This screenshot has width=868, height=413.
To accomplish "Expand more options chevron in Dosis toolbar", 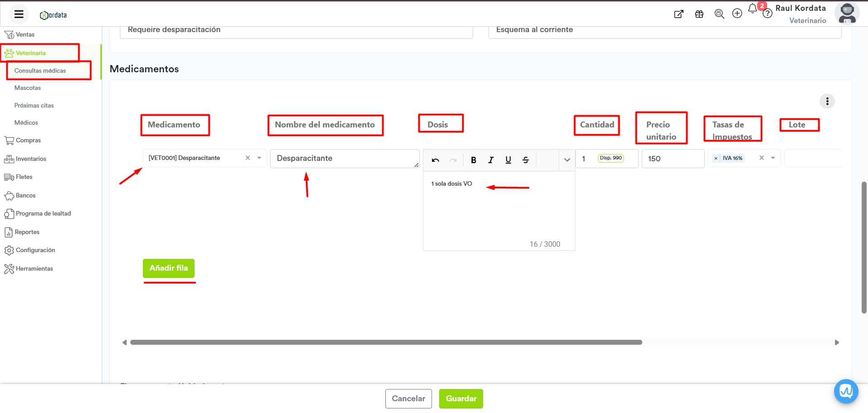I will 567,160.
